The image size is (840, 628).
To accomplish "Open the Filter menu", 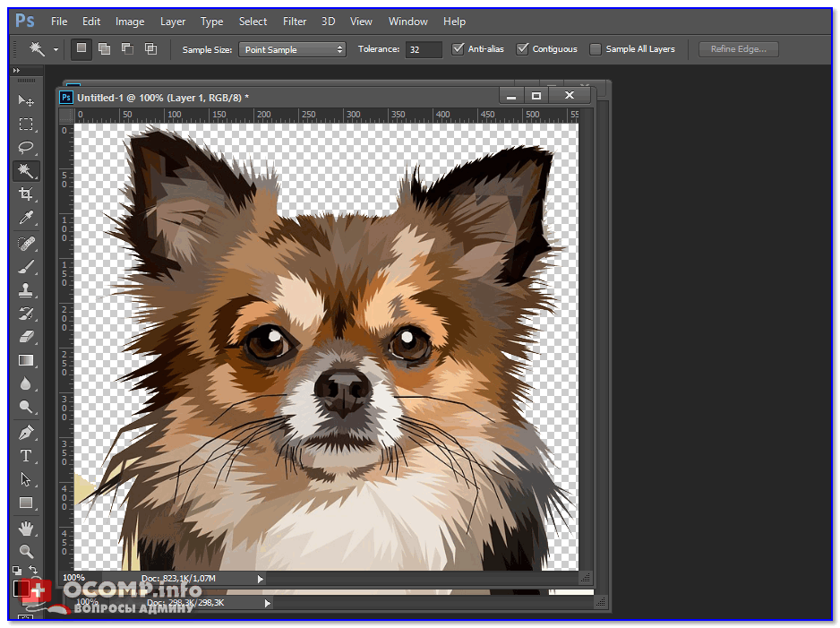I will click(x=294, y=21).
